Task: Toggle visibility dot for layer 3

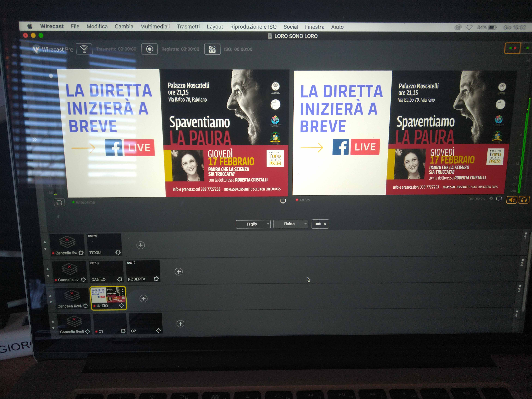Action: click(x=520, y=286)
